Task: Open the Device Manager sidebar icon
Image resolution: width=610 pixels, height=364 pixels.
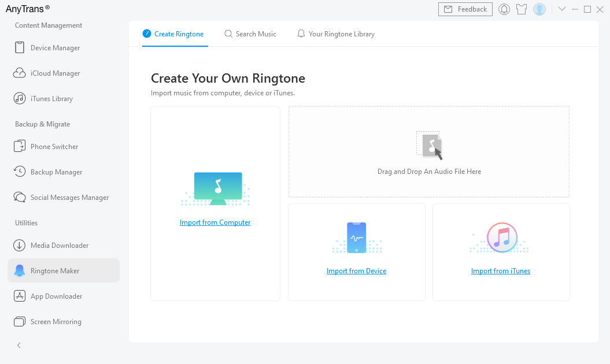Action: coord(20,48)
